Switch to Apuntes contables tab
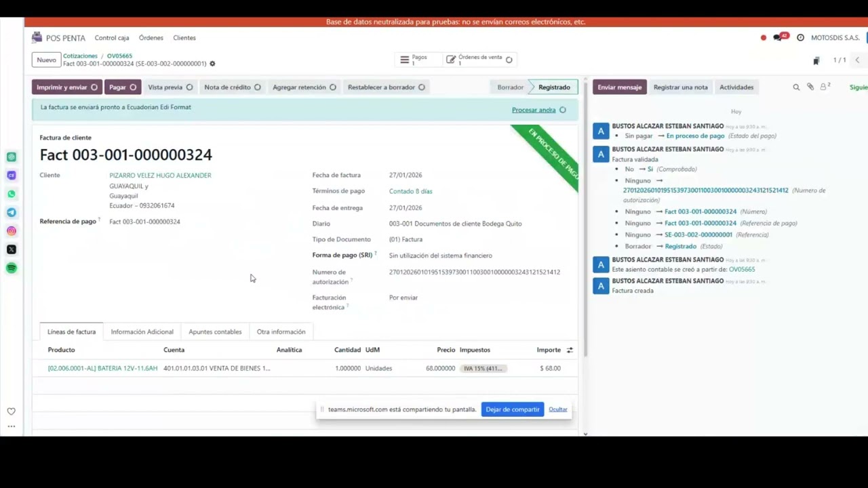868x488 pixels. (215, 331)
